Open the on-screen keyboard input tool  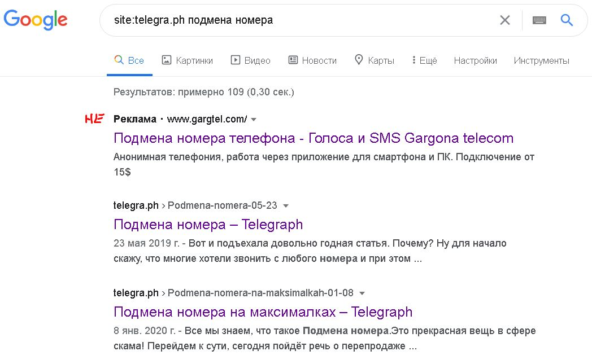539,20
